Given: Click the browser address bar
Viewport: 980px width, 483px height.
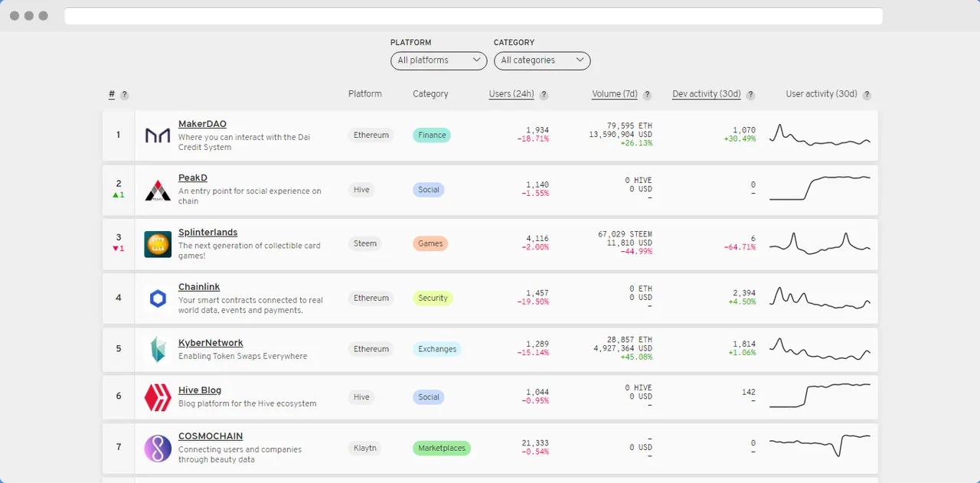Looking at the screenshot, I should (x=473, y=16).
